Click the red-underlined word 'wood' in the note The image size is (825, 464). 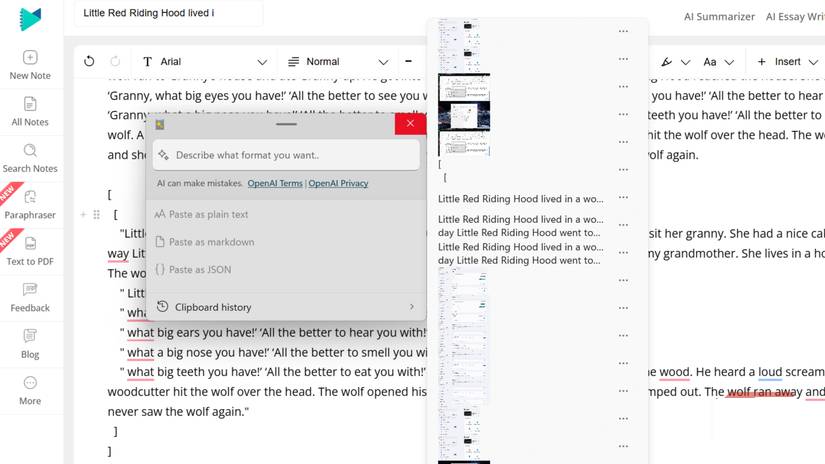[x=674, y=372]
